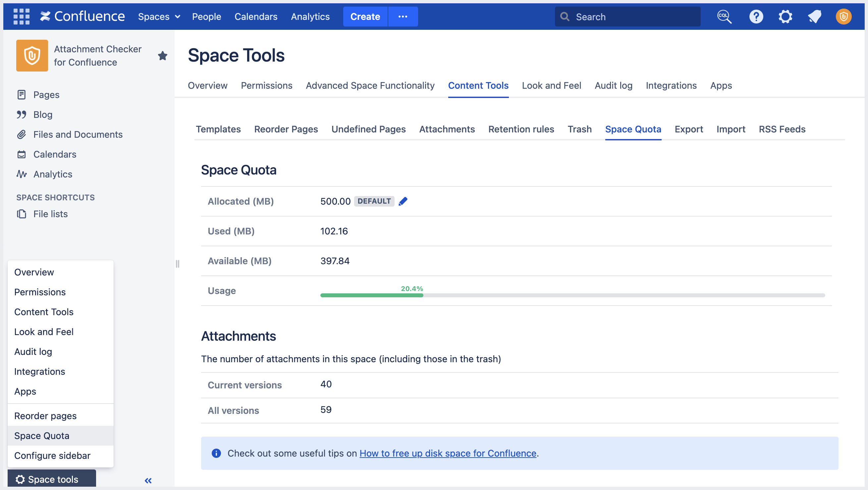
Task: Open CQL search
Action: click(724, 17)
